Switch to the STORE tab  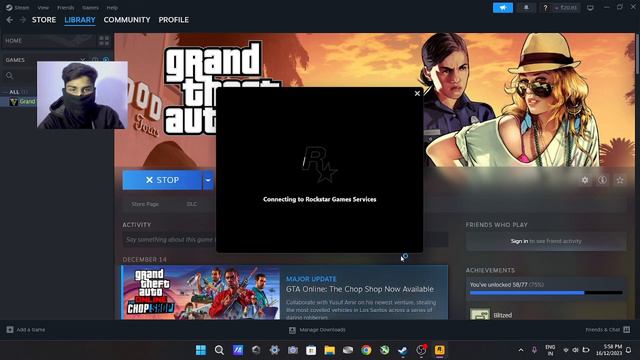click(44, 20)
